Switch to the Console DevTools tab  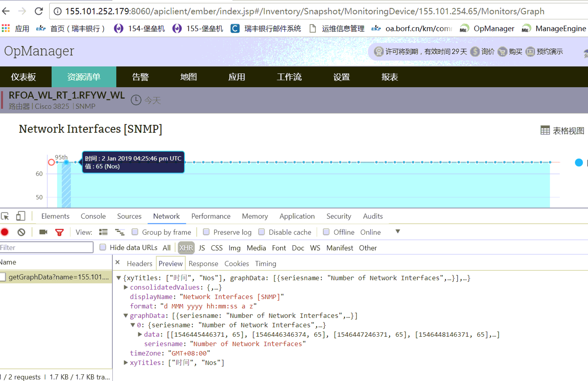pos(93,216)
